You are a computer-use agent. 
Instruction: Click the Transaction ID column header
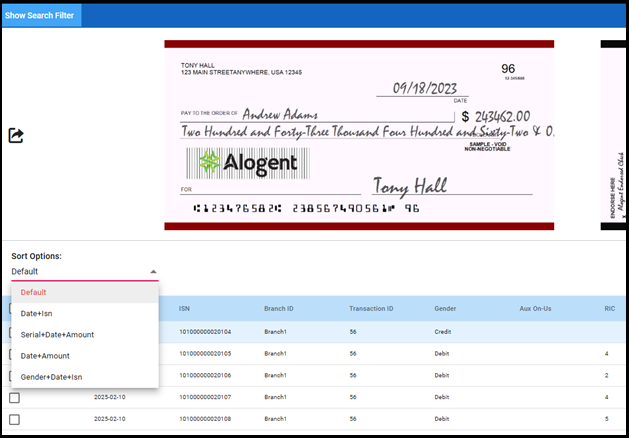pyautogui.click(x=372, y=308)
